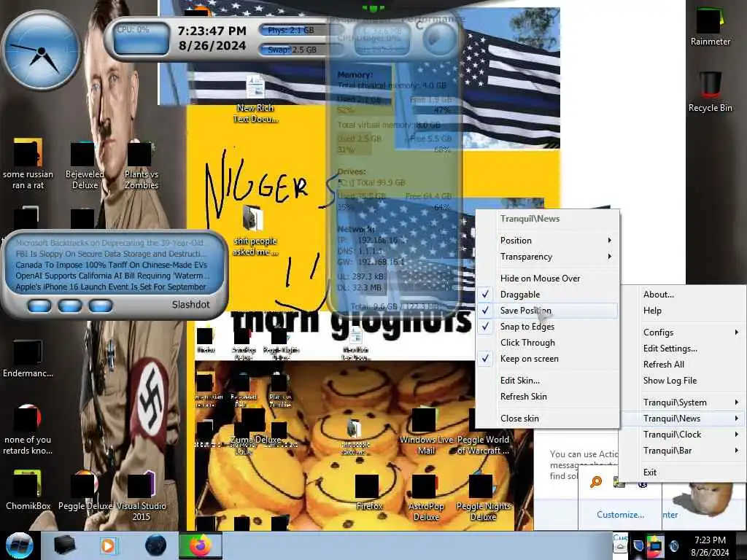Click the speaker volume tray icon

pyautogui.click(x=673, y=545)
